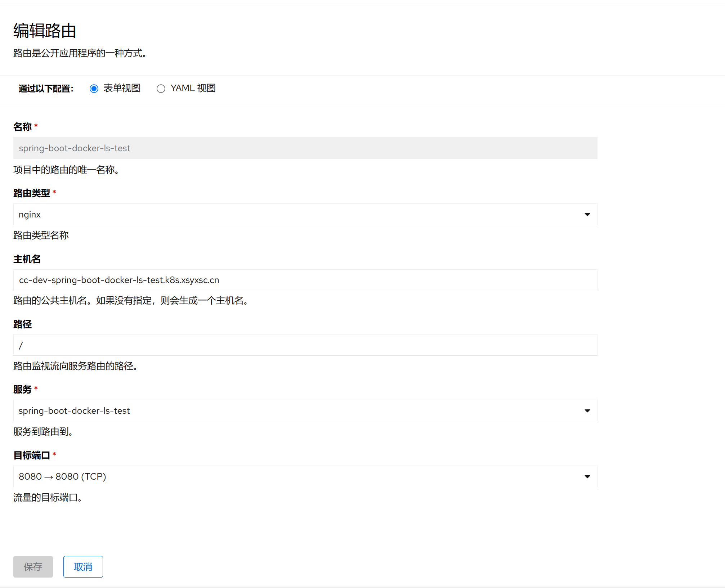The width and height of the screenshot is (725, 588).
Task: Click the disabled 名称 name field
Action: 305,148
